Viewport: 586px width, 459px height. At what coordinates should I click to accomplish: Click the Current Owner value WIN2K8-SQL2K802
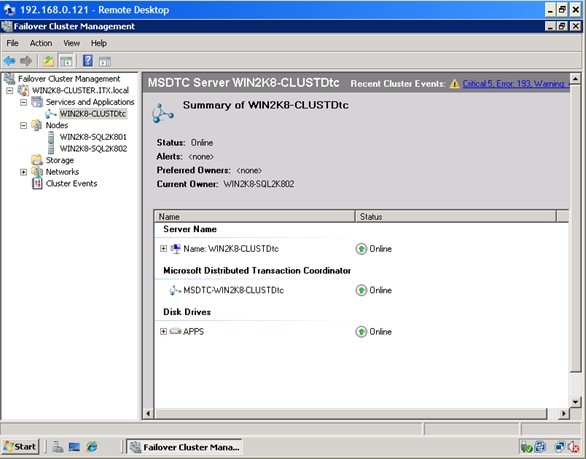tap(259, 184)
